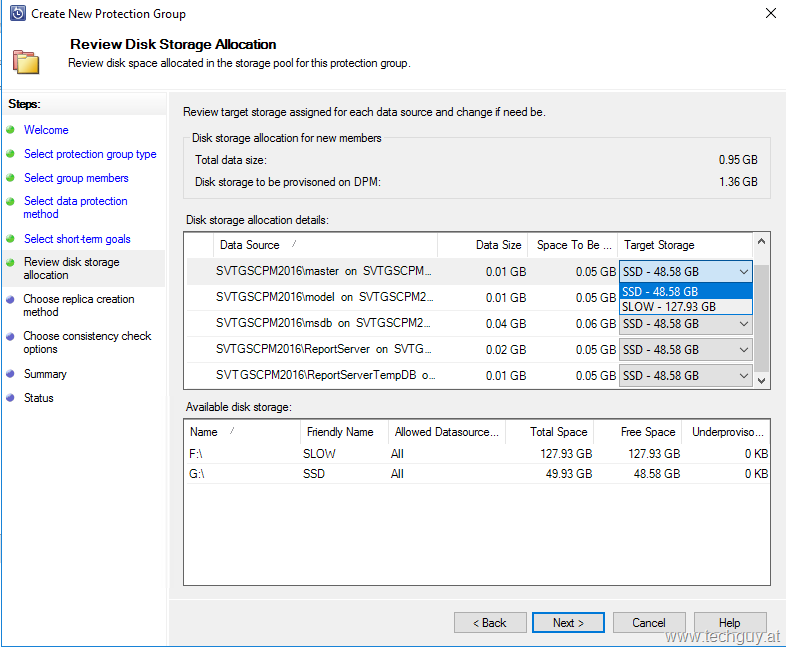This screenshot has width=786, height=647.
Task: Click blue bullet beside Summary step
Action: pyautogui.click(x=11, y=374)
